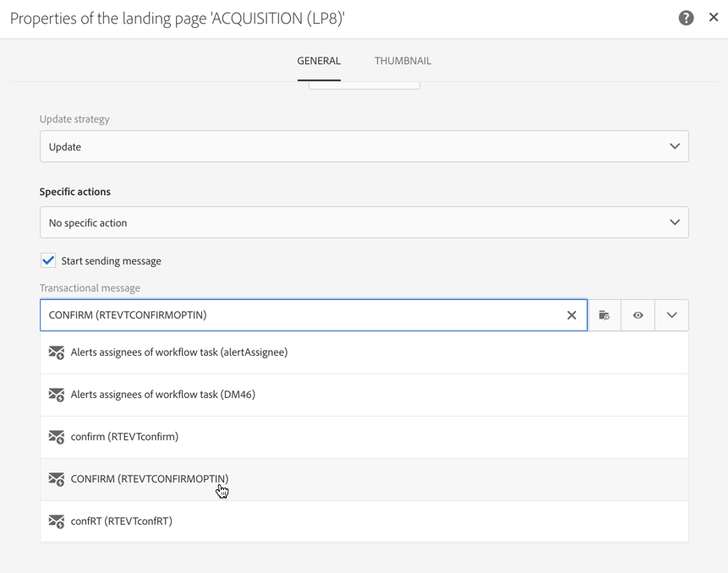Click envelope icon beside confirm (RTEVTconfirm)

(57, 437)
